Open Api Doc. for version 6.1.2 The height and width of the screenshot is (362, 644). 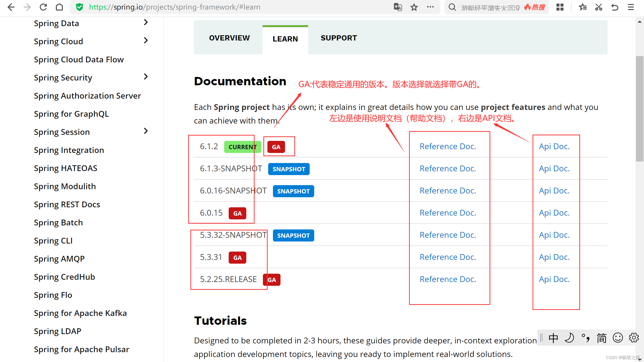click(x=554, y=146)
